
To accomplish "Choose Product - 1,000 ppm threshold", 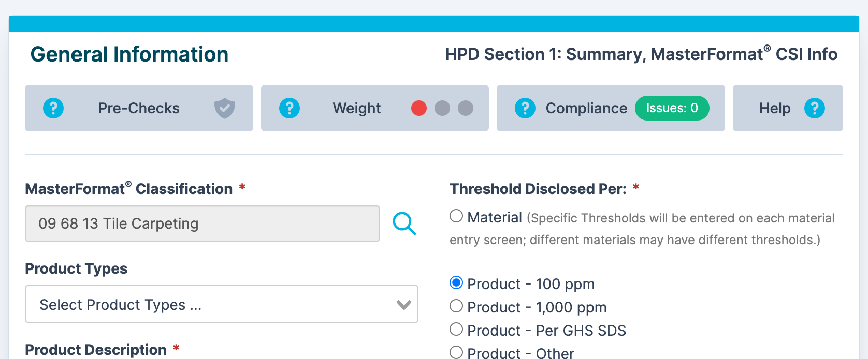I will [456, 306].
